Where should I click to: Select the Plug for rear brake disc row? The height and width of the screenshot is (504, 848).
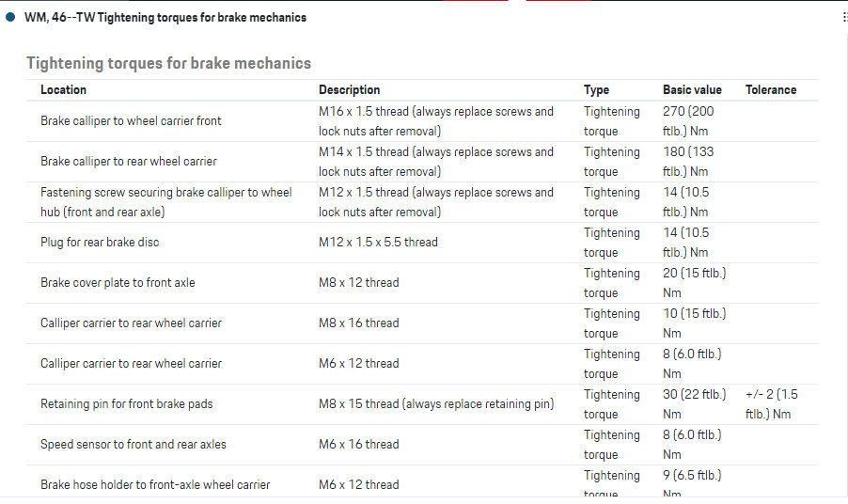tap(100, 243)
